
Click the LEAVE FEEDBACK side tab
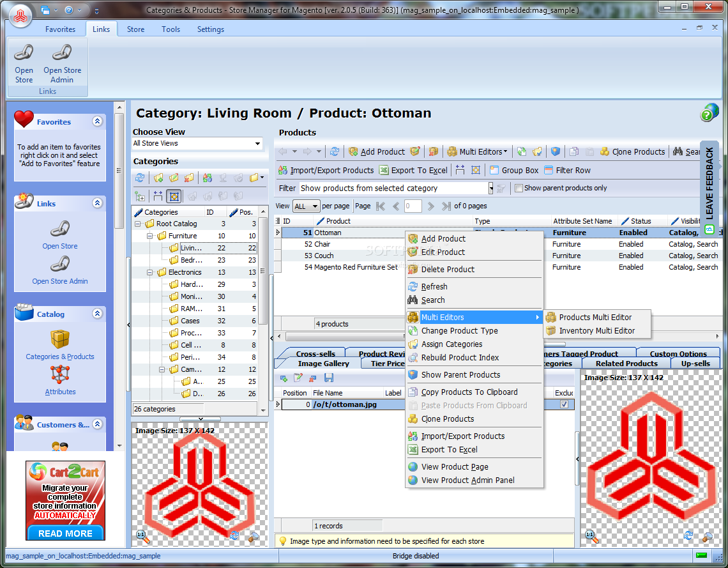point(709,188)
